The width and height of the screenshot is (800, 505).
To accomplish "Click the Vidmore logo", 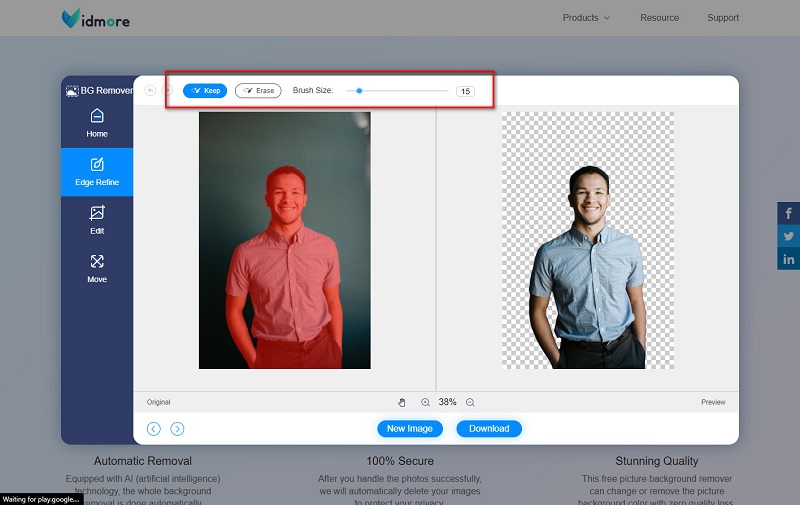I will pyautogui.click(x=95, y=18).
